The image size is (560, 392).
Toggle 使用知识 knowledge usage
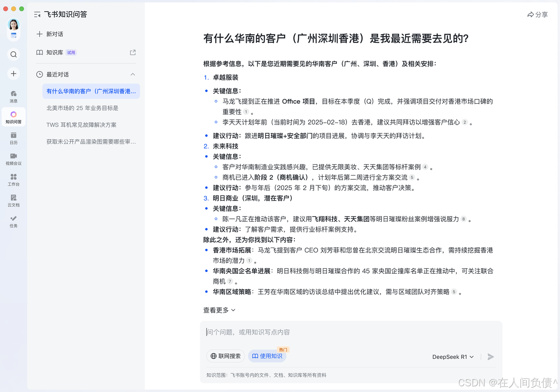click(267, 356)
